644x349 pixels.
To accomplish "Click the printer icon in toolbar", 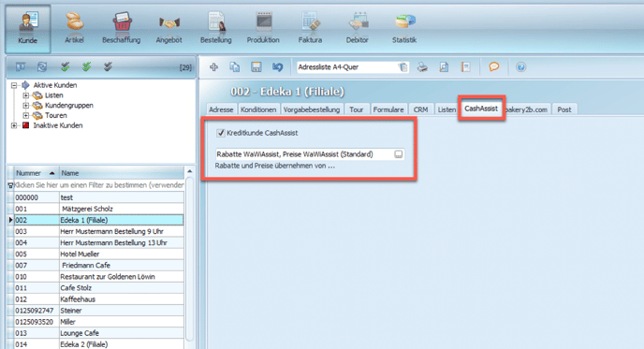I will pos(422,67).
